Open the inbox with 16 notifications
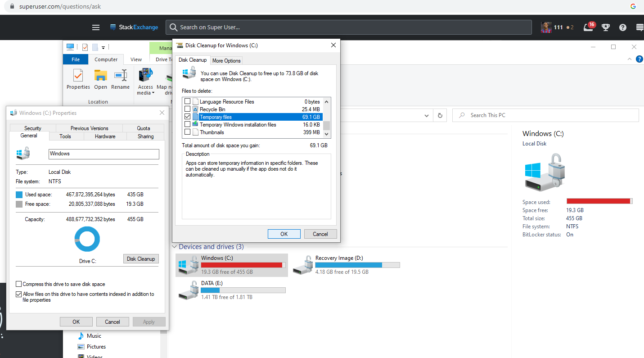 (x=589, y=27)
